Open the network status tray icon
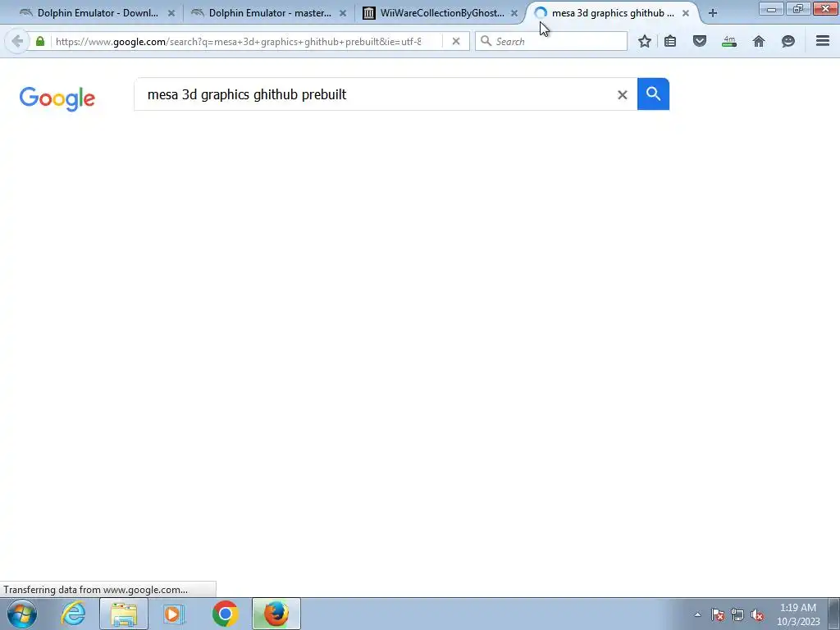Viewport: 840px width, 630px height. 737,614
